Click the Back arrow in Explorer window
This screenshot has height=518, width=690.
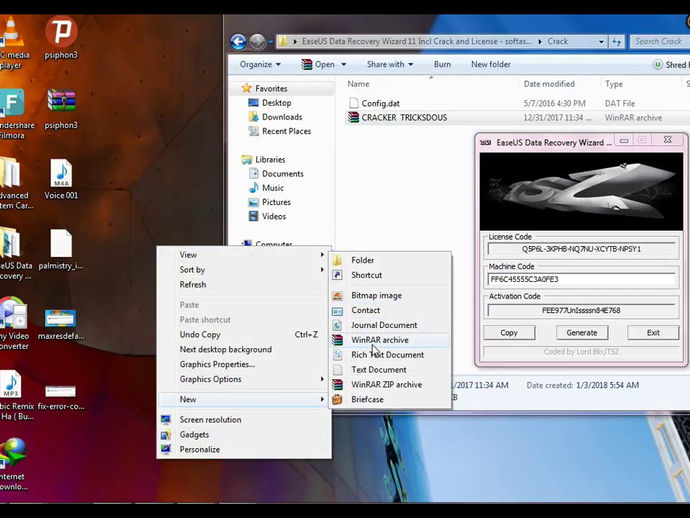tap(238, 42)
